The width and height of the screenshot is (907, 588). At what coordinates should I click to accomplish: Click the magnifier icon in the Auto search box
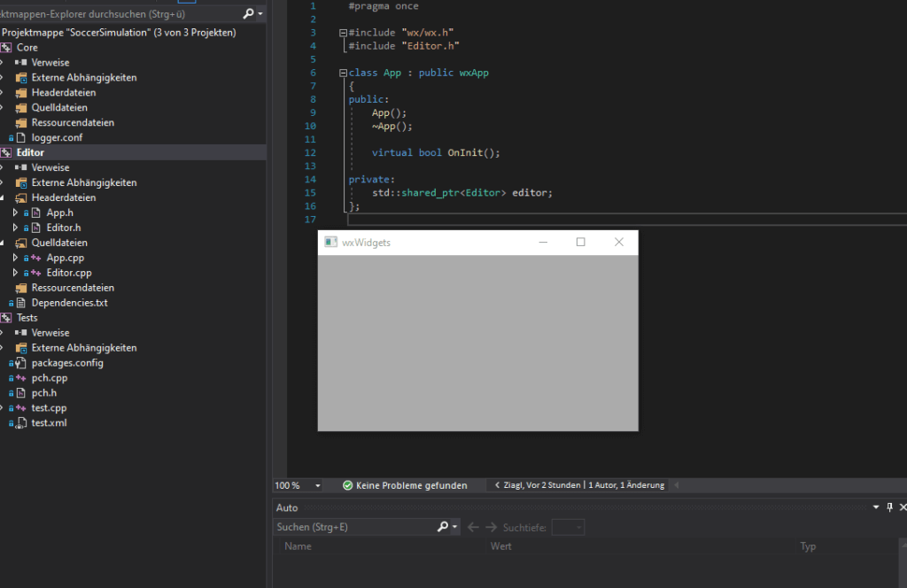442,526
